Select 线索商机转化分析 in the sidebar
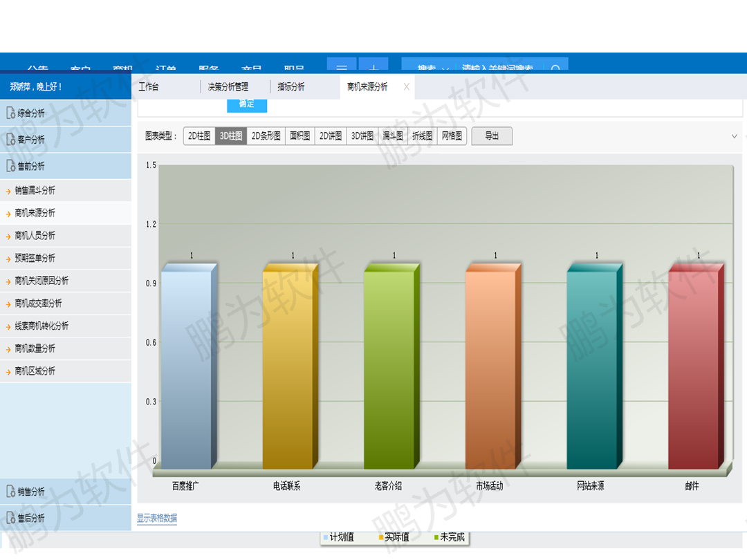Viewport: 747px width, 560px height. click(x=66, y=326)
